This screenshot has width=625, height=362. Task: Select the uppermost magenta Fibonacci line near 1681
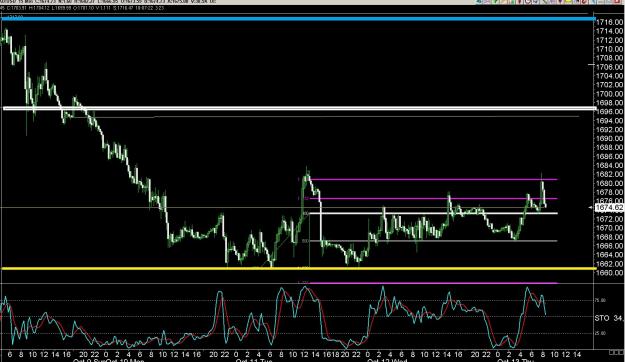[x=433, y=179]
